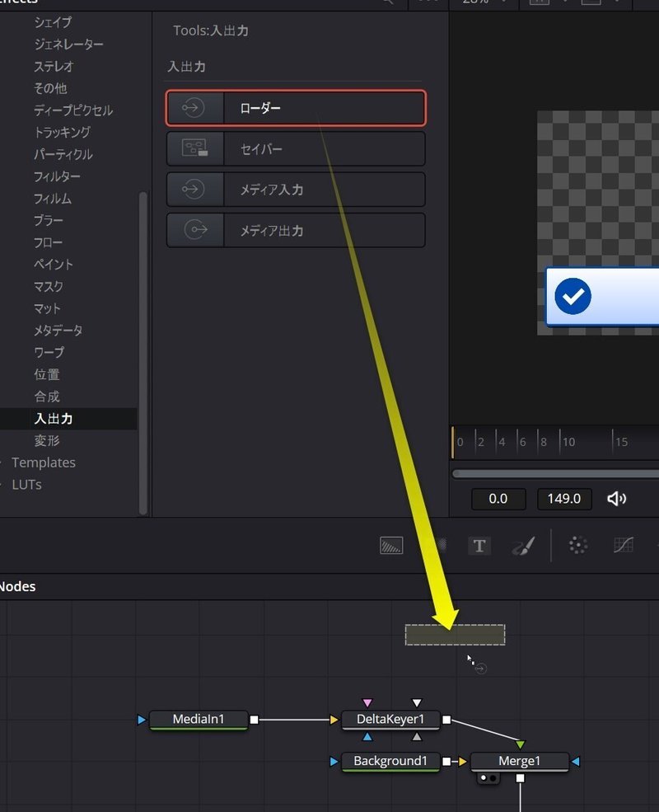Click the Nodes panel label
The width and height of the screenshot is (659, 812).
coord(17,587)
